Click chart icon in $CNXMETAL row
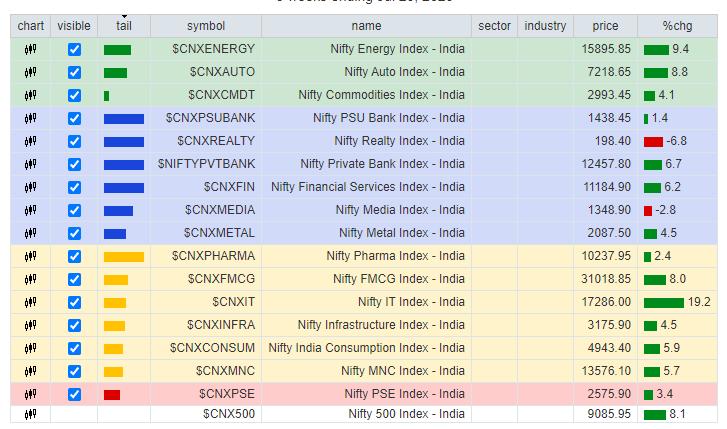This screenshot has height=429, width=727. point(30,233)
